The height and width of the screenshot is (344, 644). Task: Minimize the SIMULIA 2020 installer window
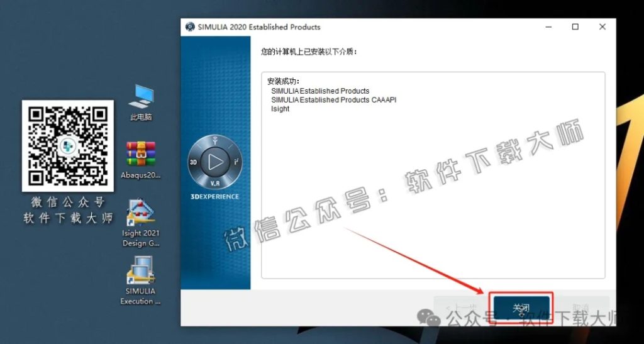pyautogui.click(x=548, y=27)
